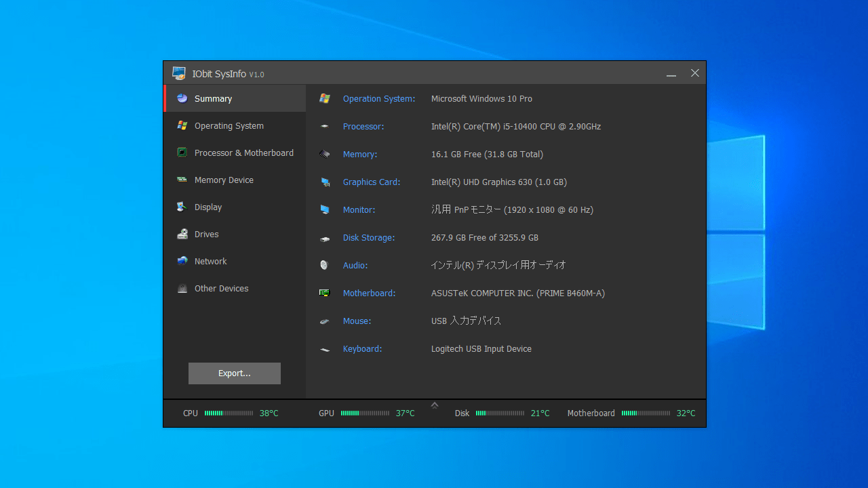
Task: Click 'Intel(R) UHD Graphics 630 (1.0 GB)' text
Action: 499,182
